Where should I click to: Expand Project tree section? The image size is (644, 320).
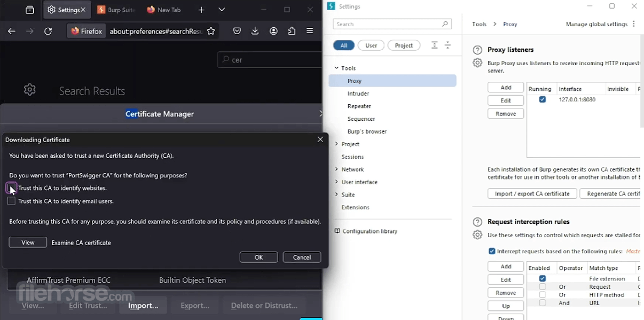click(336, 144)
